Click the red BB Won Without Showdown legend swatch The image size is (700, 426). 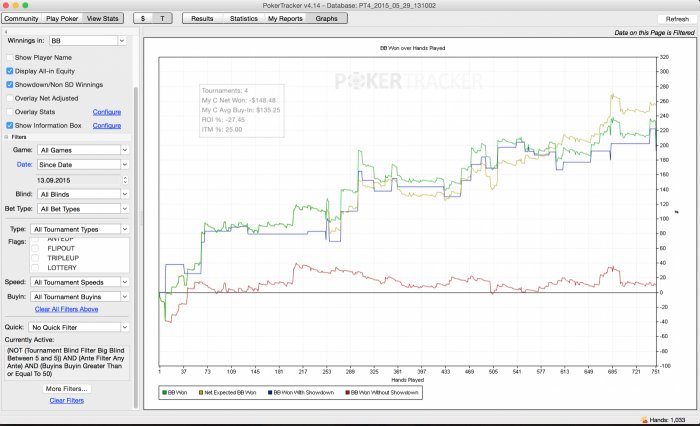click(x=347, y=393)
